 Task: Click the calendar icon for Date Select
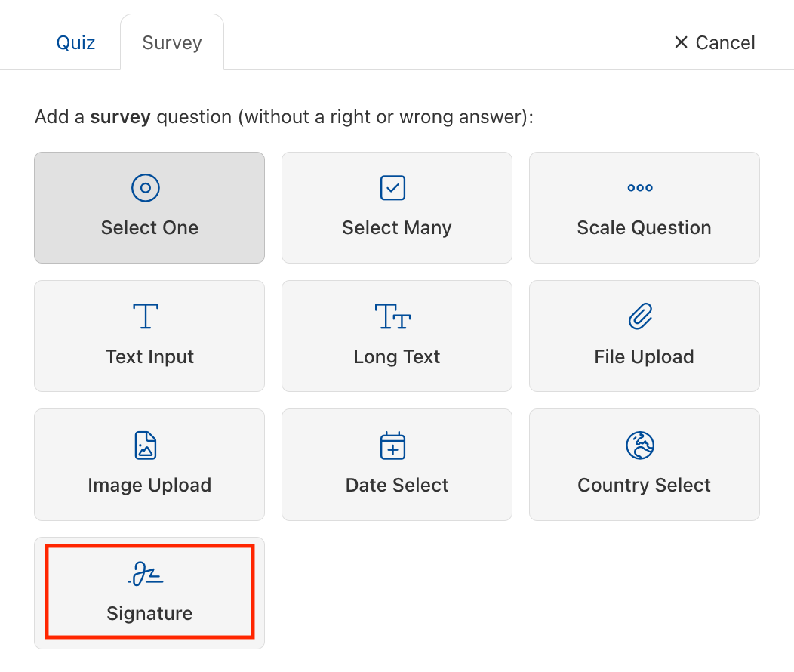(x=392, y=445)
